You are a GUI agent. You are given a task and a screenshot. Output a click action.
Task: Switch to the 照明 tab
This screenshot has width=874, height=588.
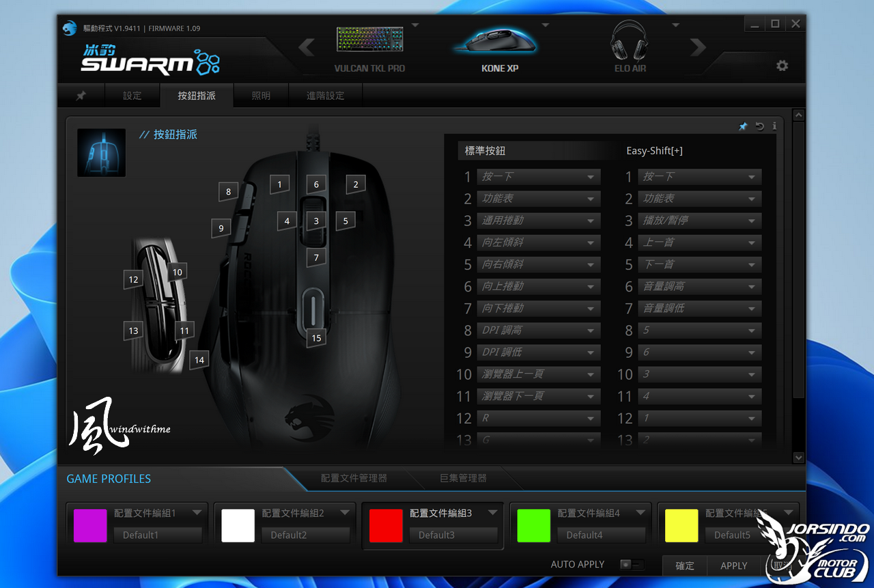[261, 96]
